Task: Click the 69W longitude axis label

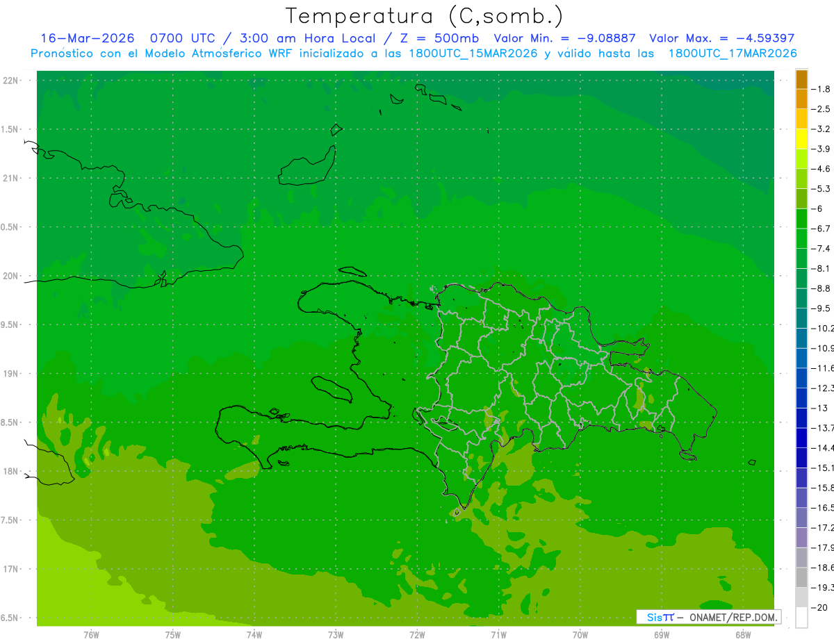Action: (x=662, y=634)
